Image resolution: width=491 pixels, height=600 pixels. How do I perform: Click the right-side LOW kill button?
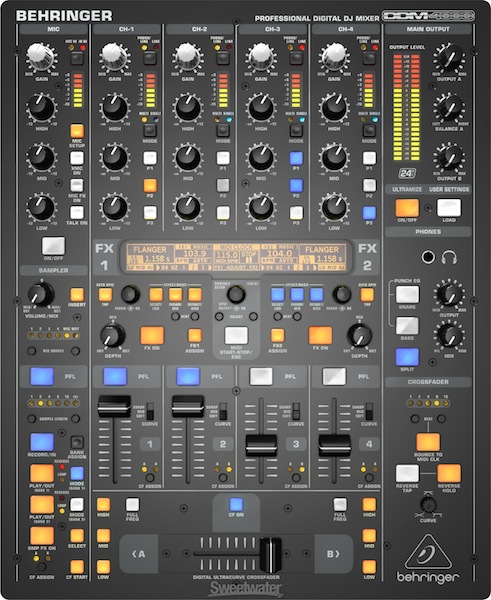[x=369, y=567]
